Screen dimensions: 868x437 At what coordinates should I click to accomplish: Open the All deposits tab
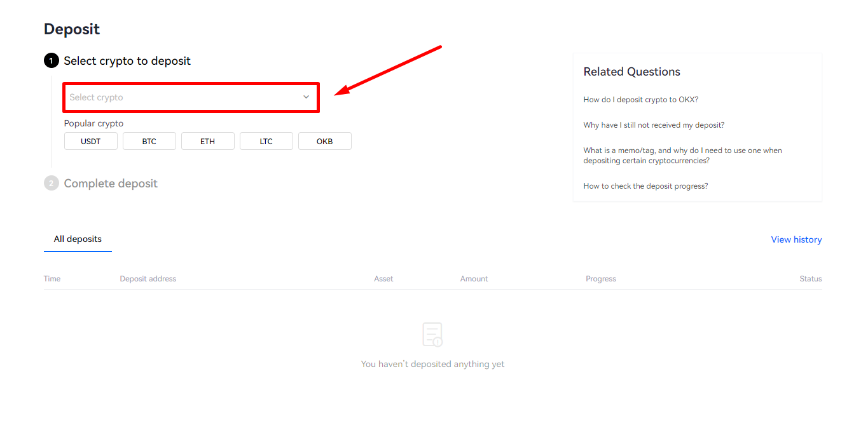tap(78, 239)
